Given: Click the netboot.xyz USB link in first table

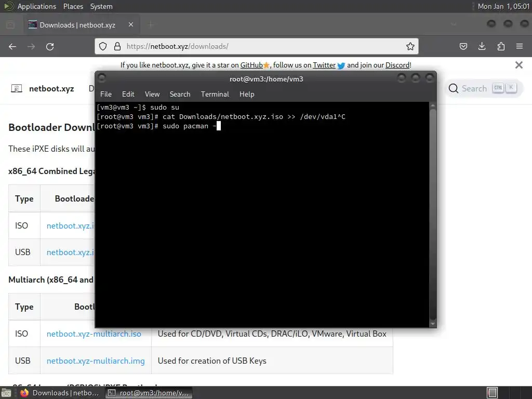Looking at the screenshot, I should 70,252.
